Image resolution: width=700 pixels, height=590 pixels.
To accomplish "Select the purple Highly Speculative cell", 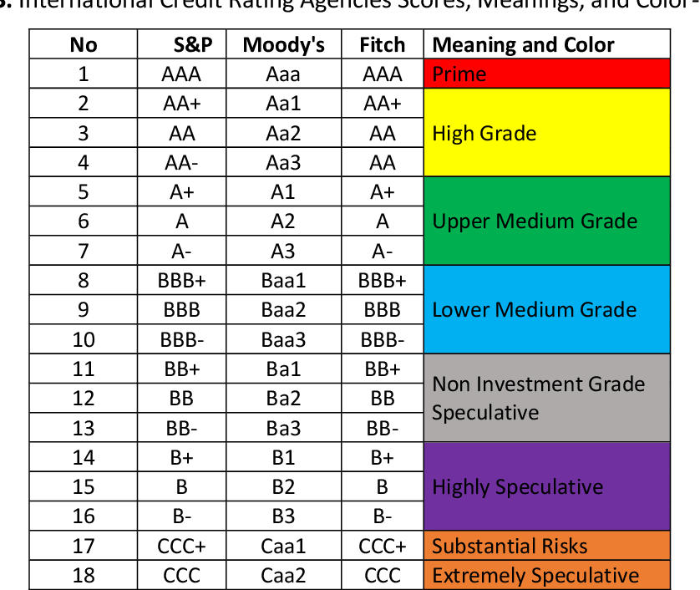I will (x=547, y=486).
